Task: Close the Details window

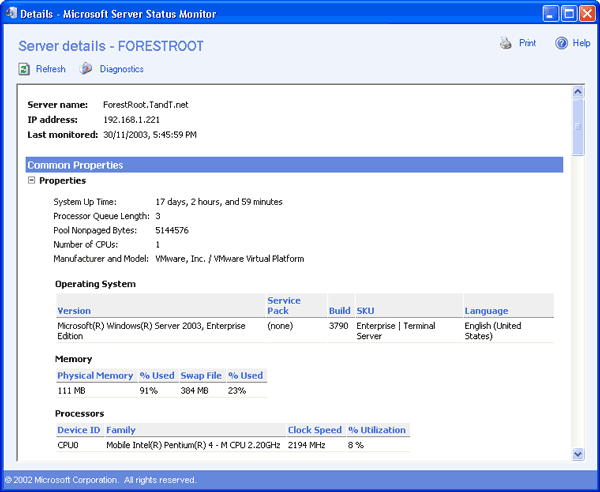Action: tap(587, 14)
